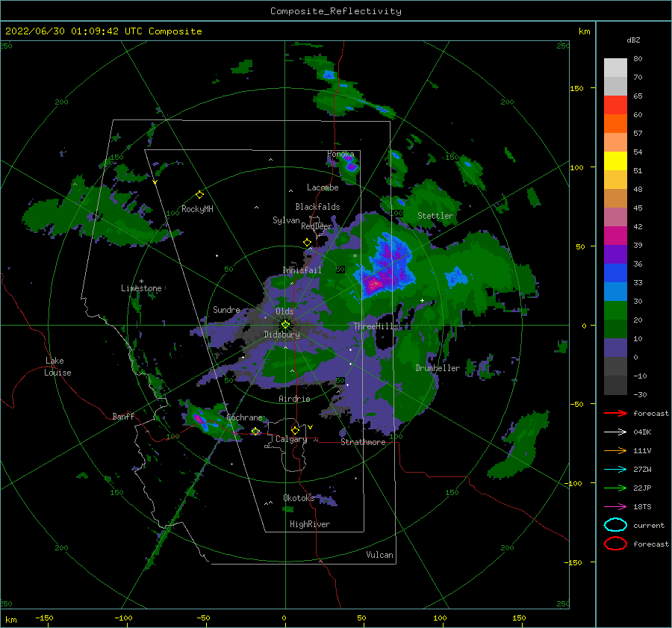Click the Lacombe label
Screen dimensions: 672x628
[x=323, y=187]
